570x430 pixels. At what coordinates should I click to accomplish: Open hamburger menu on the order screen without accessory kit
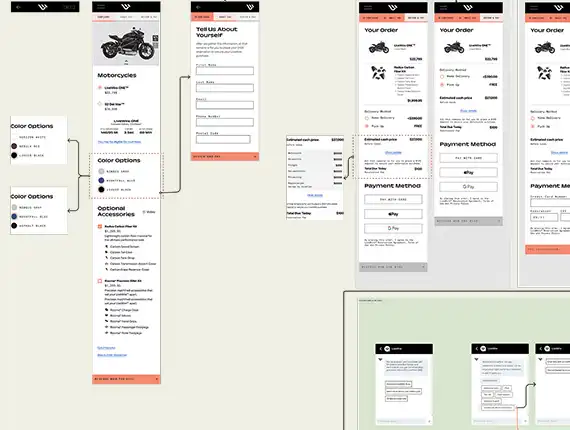443,7
